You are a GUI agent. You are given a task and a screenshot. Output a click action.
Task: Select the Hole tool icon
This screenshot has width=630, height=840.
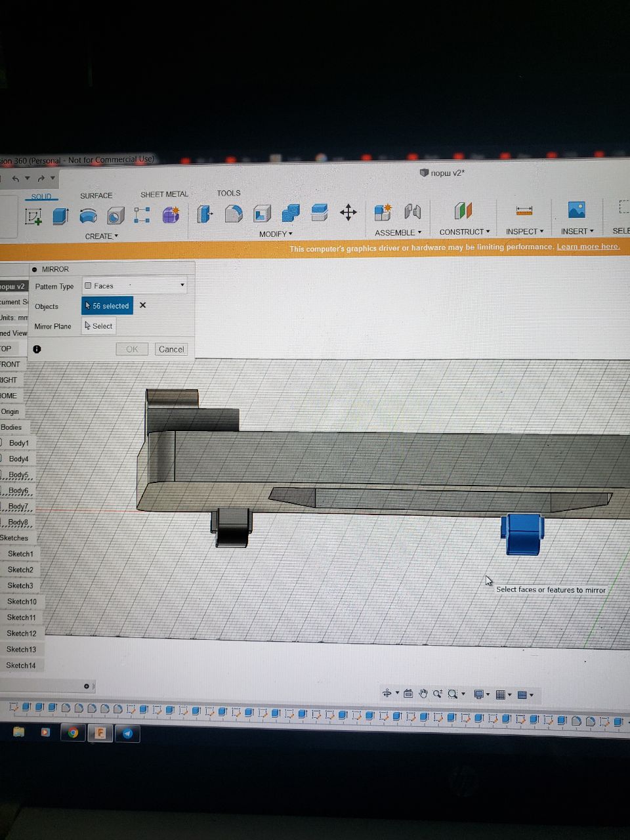pyautogui.click(x=115, y=215)
